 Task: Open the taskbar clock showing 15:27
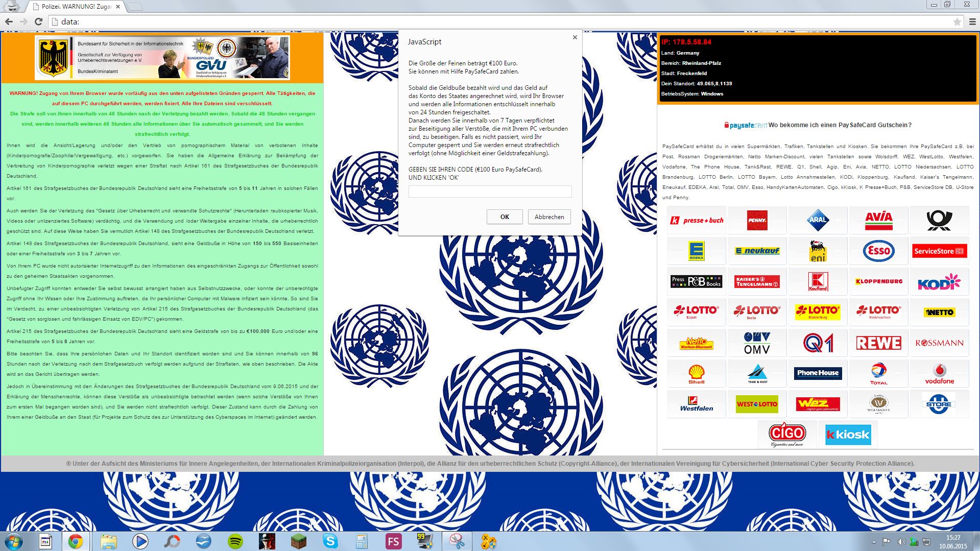pos(953,542)
